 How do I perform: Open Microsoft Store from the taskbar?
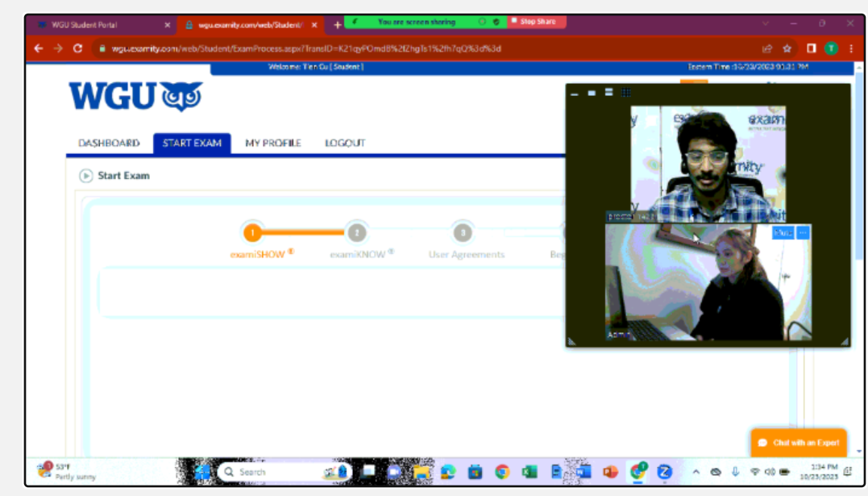click(475, 472)
